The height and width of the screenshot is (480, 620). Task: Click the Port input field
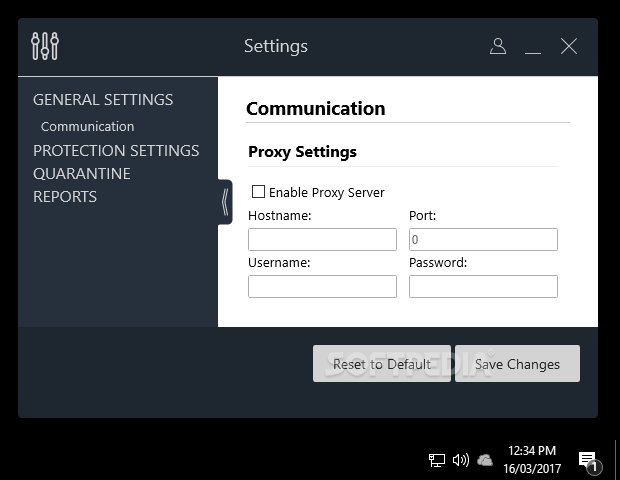pyautogui.click(x=483, y=239)
